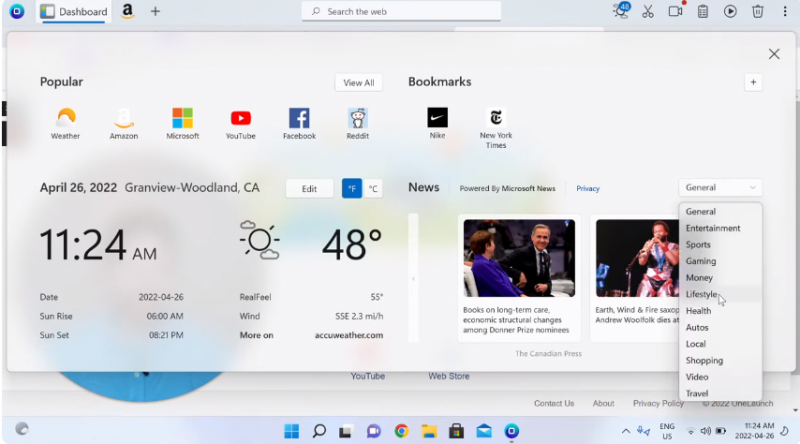Click the scissors snipping icon in toolbar

click(648, 11)
